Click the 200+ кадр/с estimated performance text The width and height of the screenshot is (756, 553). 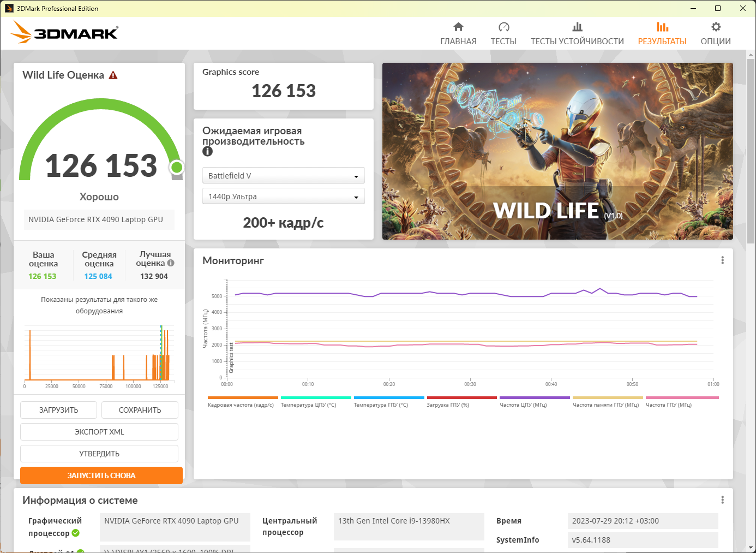tap(283, 223)
